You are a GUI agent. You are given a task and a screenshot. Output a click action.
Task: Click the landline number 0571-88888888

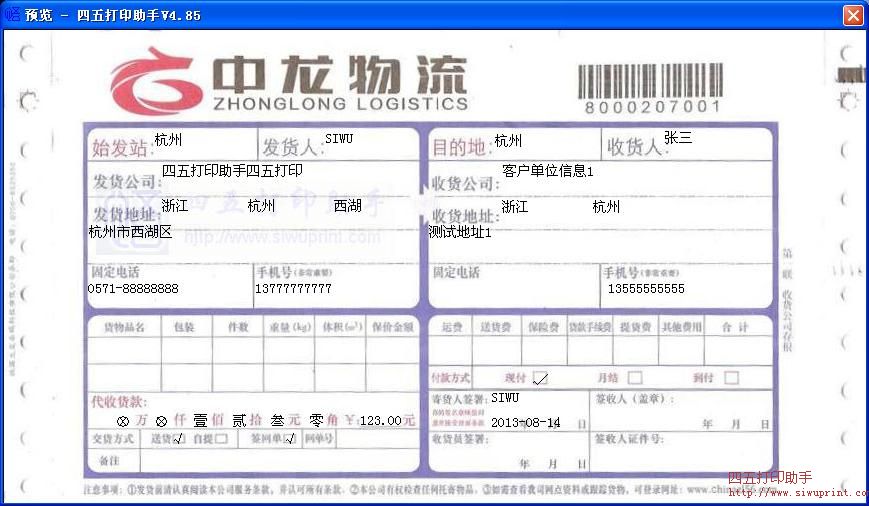133,289
